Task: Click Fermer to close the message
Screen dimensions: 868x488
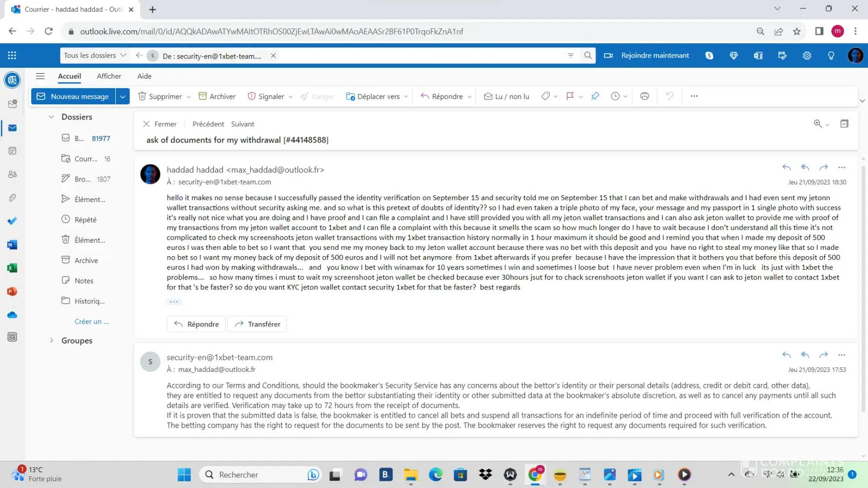Action: (x=160, y=124)
